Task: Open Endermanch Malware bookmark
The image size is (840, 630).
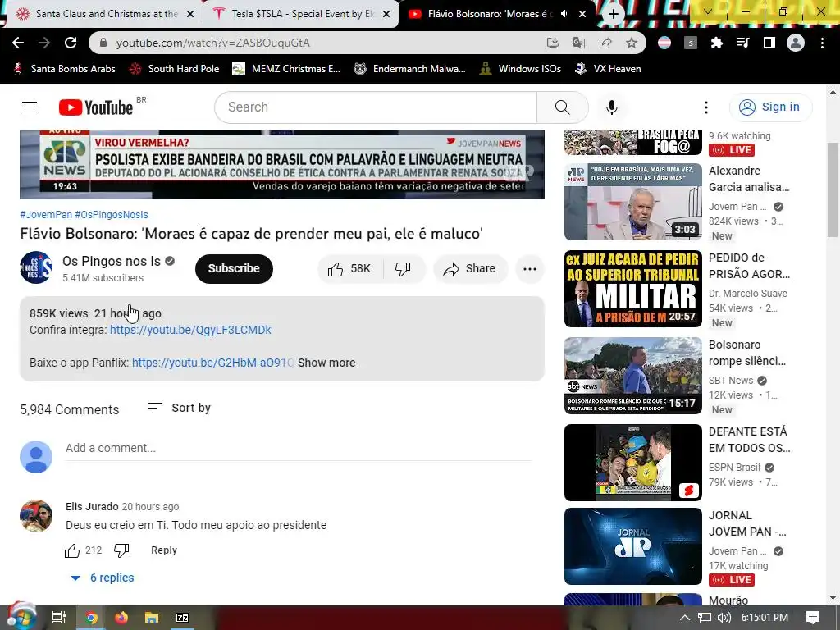Action: [x=410, y=69]
